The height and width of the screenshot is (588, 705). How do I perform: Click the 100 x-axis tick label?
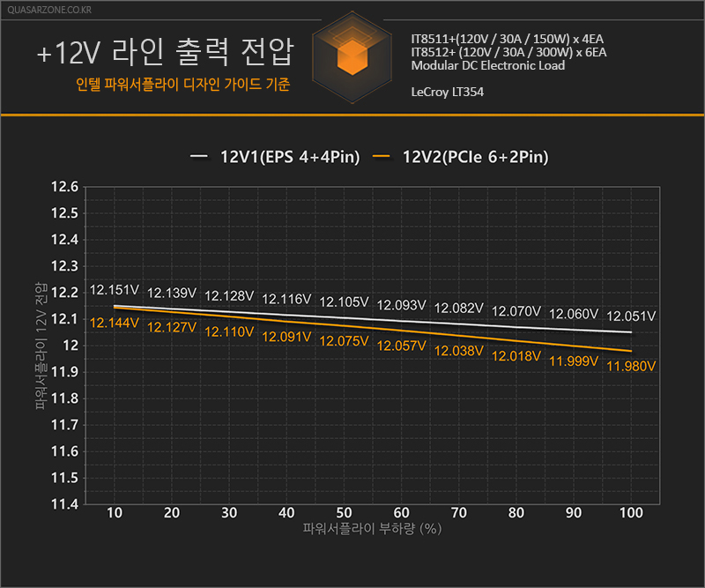click(631, 513)
